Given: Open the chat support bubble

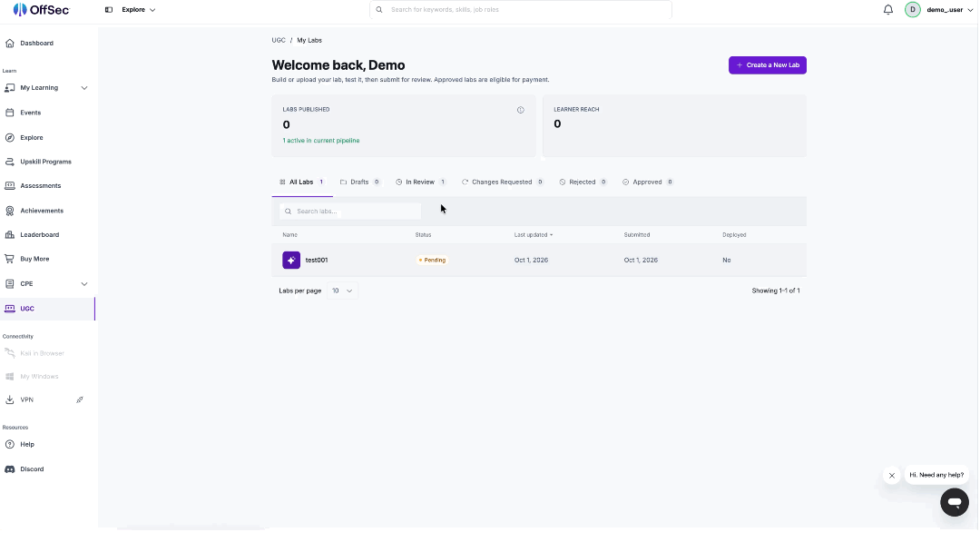Looking at the screenshot, I should (x=955, y=502).
